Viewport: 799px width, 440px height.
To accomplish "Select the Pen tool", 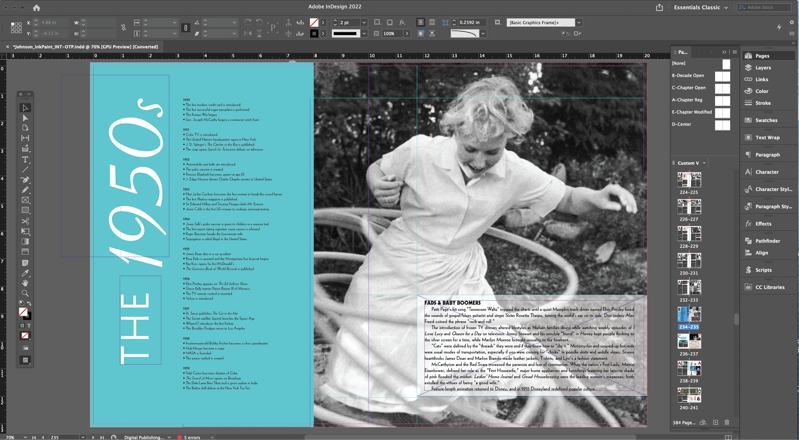I will (x=25, y=180).
